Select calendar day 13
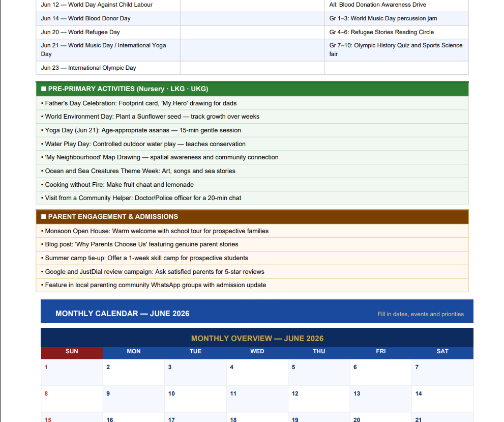Viewport: 504px width, 422px height. [380, 399]
